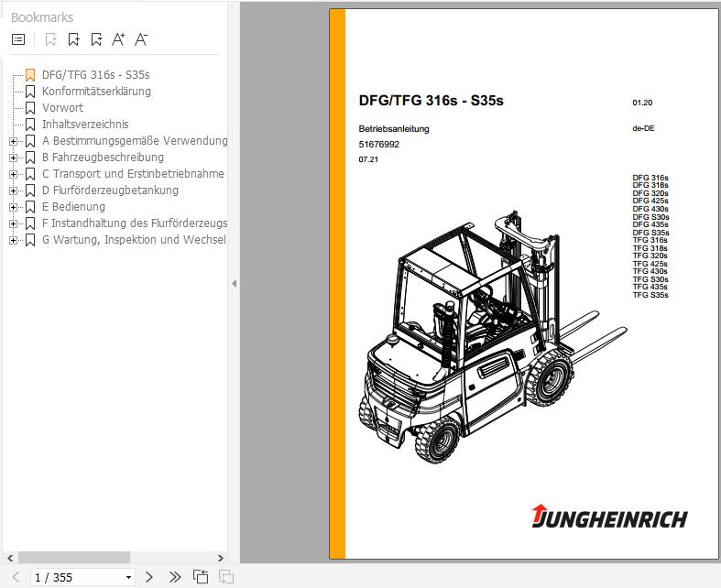Expand the D Flurförderzeugbetankung bookmark

tap(14, 191)
